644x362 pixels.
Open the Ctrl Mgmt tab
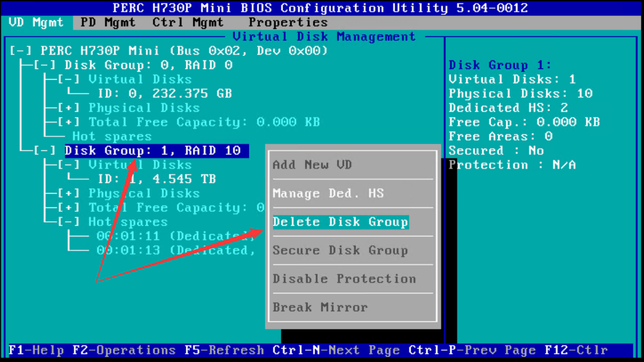188,22
